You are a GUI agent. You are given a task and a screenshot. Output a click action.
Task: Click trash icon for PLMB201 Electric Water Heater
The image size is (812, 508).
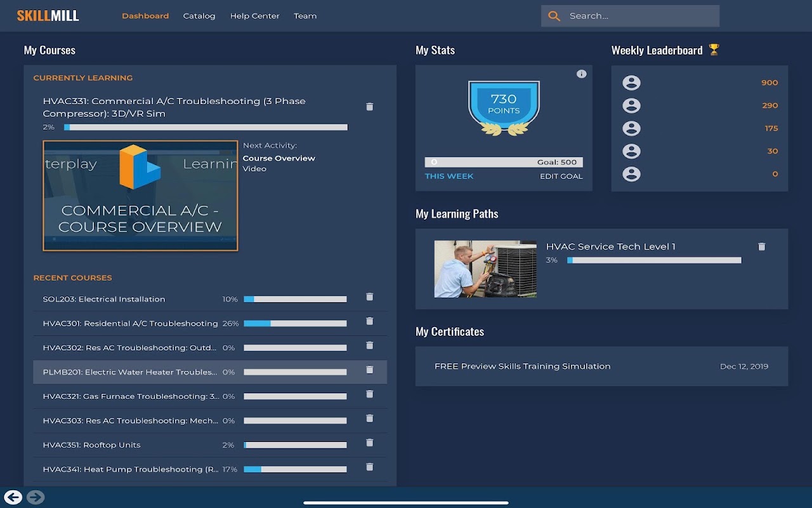click(x=370, y=370)
